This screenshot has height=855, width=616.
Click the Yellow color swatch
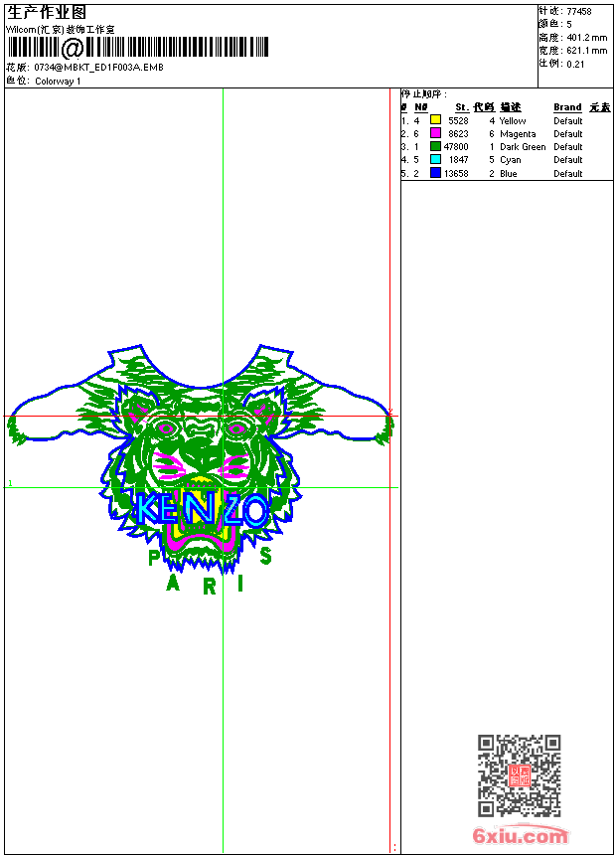[x=435, y=120]
